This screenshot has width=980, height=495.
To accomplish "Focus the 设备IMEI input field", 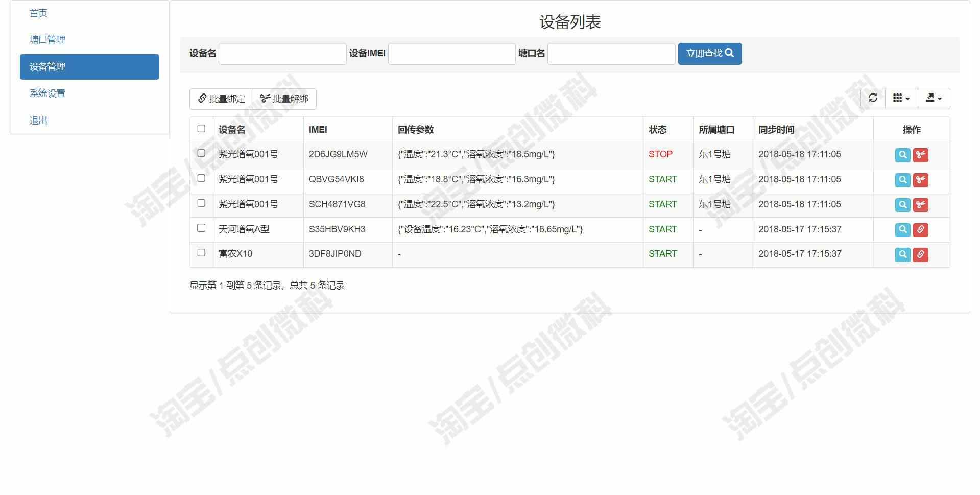I will pos(452,54).
